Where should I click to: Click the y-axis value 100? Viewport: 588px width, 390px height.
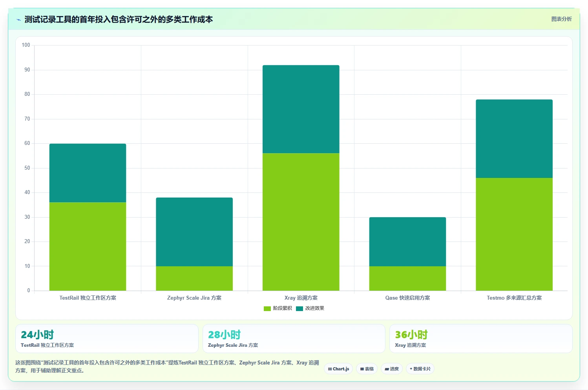(26, 45)
